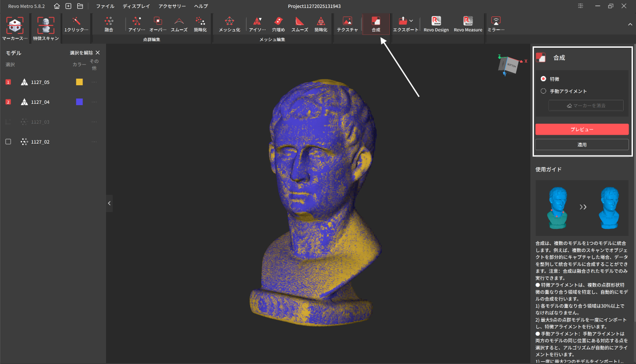Collapse the toolbar ribbon with the up chevron
Screen dimensions: 636x364
point(630,24)
